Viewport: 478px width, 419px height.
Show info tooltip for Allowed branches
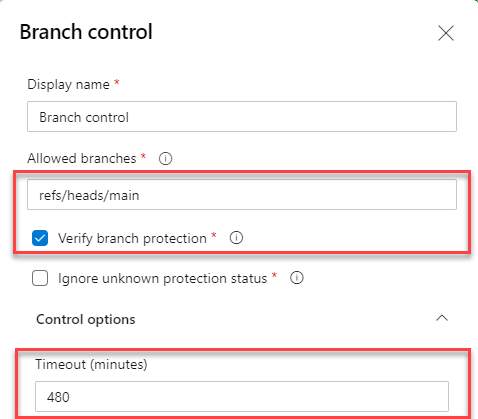(165, 159)
